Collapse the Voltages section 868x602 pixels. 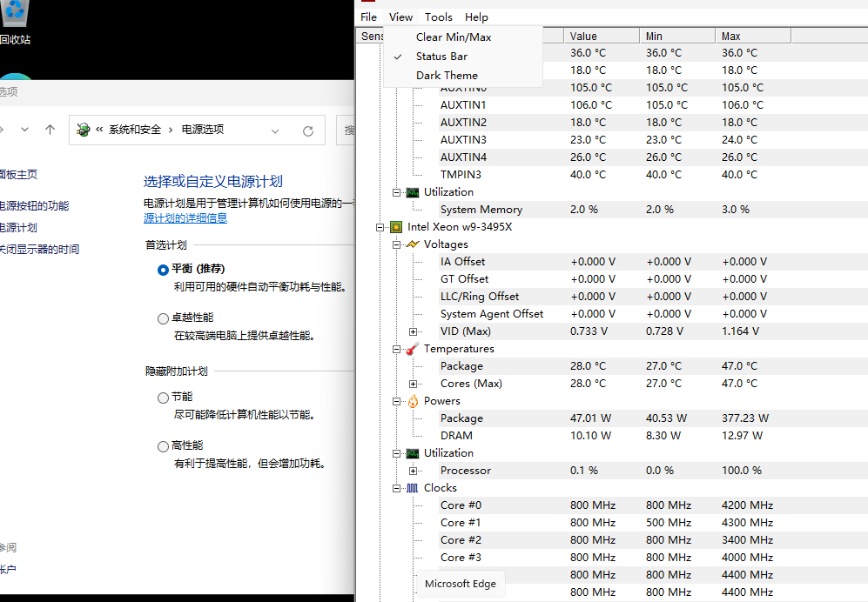396,244
